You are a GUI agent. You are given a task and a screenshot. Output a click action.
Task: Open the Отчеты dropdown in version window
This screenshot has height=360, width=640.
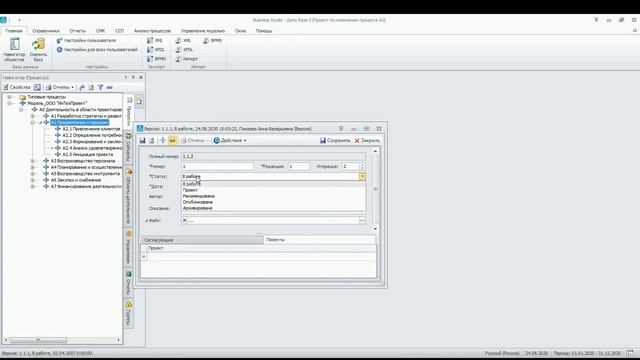coord(195,140)
